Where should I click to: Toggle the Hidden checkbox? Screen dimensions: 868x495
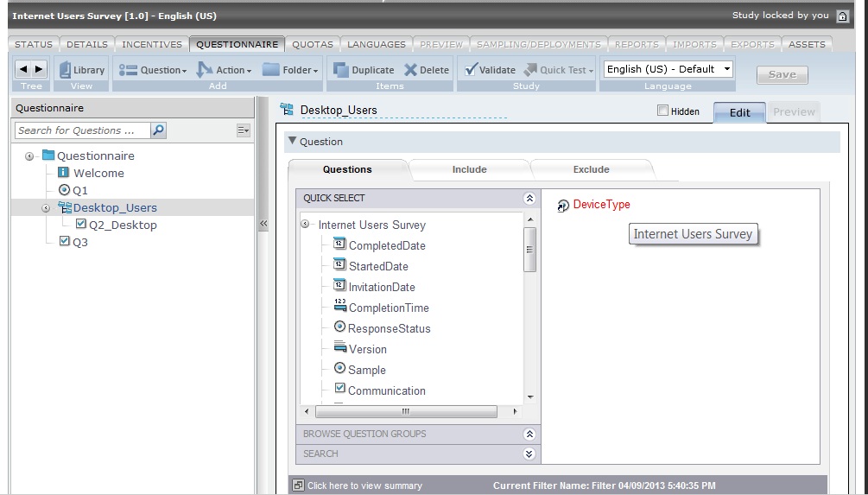[662, 111]
